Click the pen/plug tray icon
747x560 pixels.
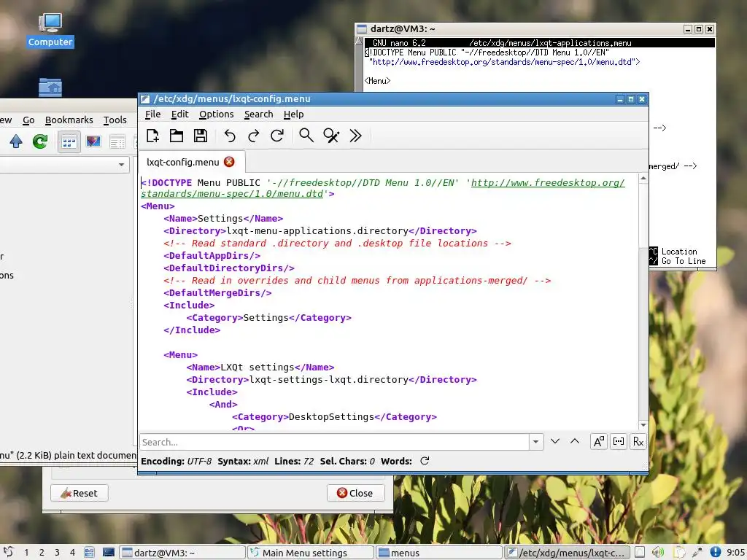697,553
